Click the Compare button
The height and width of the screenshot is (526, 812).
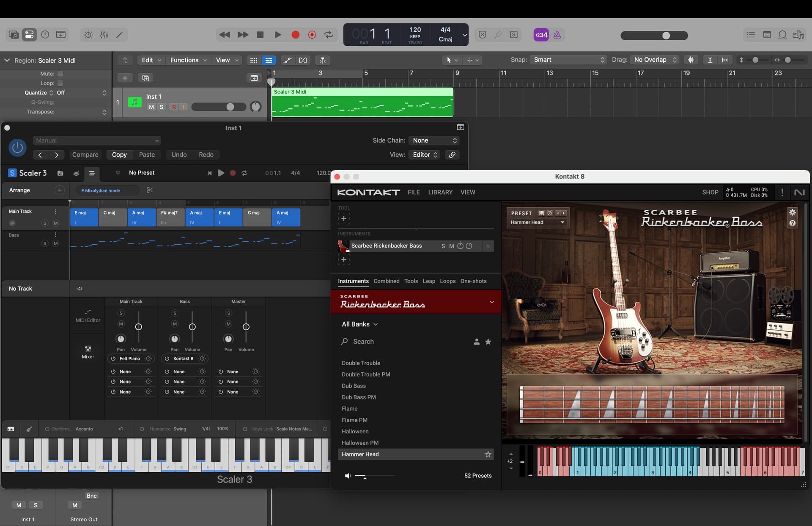pos(85,155)
